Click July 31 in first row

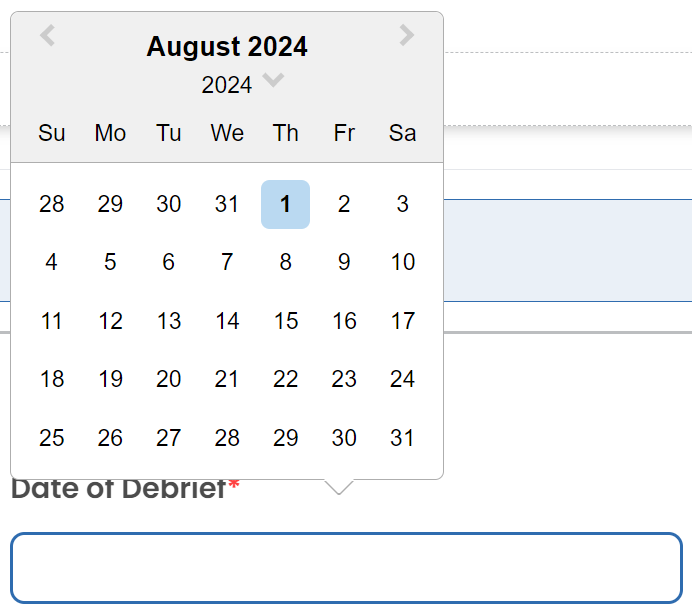click(227, 204)
